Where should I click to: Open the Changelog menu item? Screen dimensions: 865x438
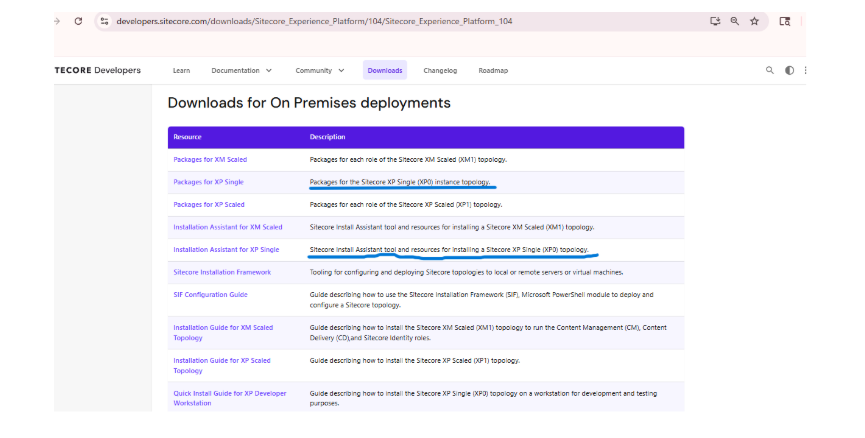click(440, 71)
